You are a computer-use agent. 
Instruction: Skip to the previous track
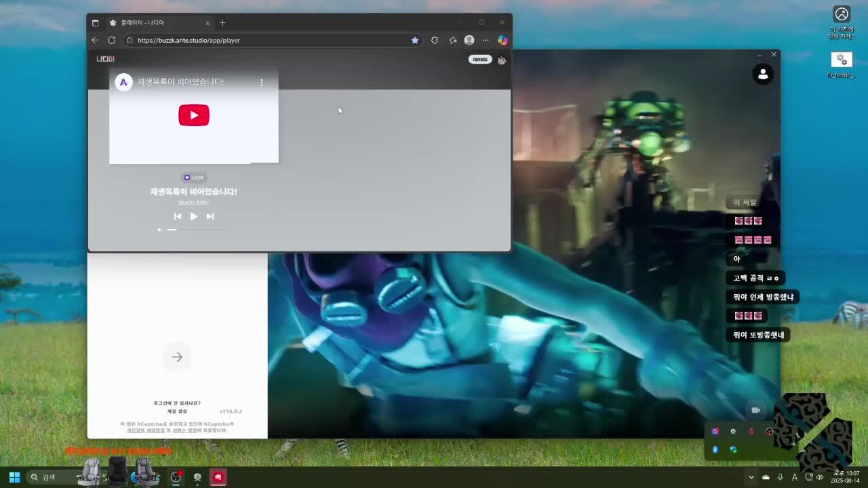pyautogui.click(x=178, y=216)
